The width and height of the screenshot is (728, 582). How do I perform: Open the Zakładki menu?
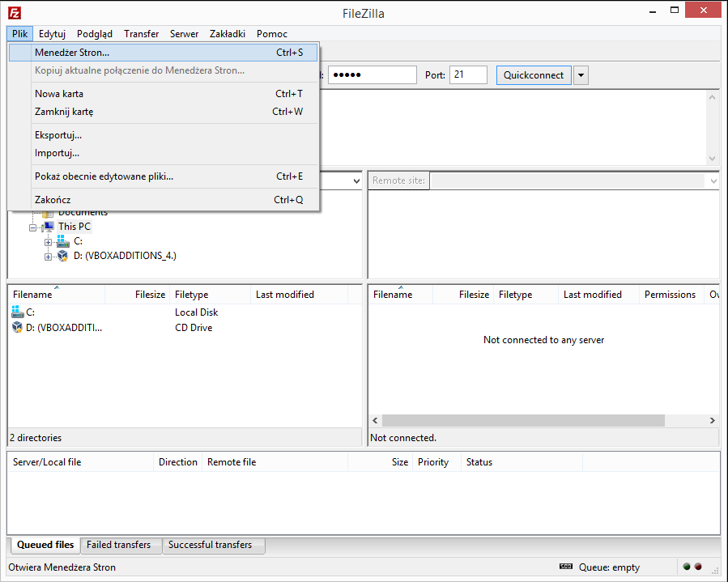227,34
